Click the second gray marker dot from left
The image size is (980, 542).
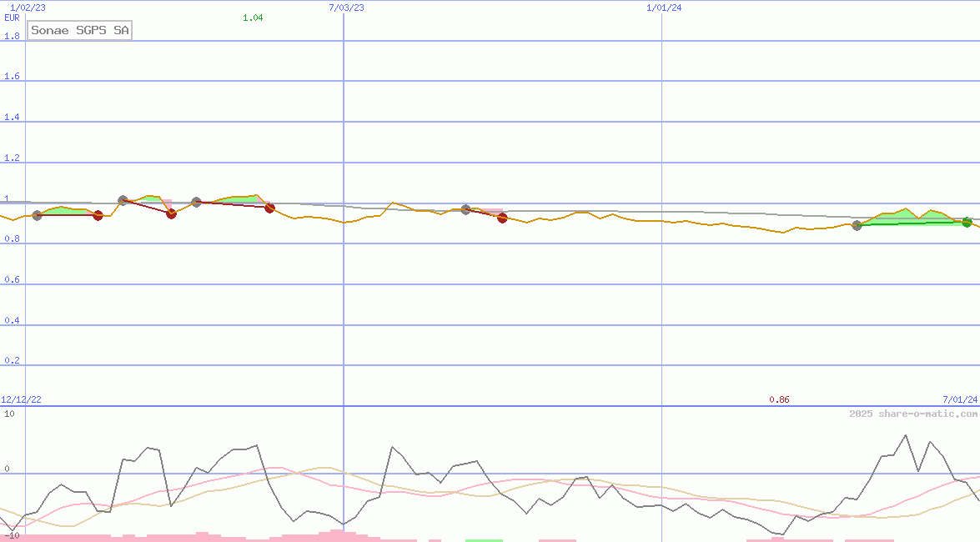[x=123, y=200]
